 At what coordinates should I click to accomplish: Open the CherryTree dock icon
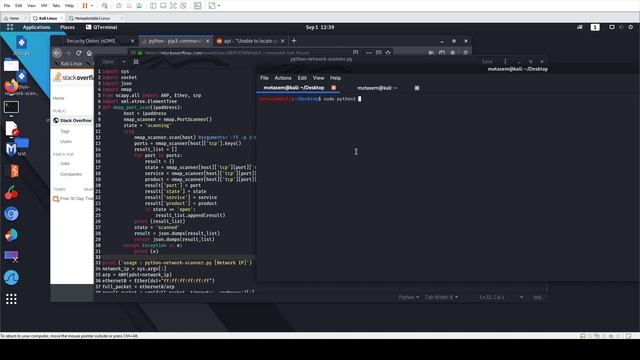11,192
